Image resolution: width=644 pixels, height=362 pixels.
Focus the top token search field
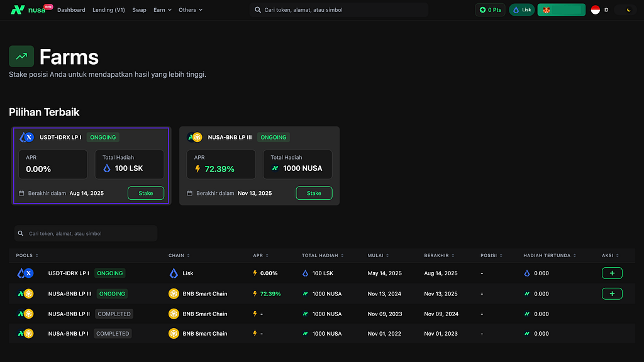click(x=339, y=10)
